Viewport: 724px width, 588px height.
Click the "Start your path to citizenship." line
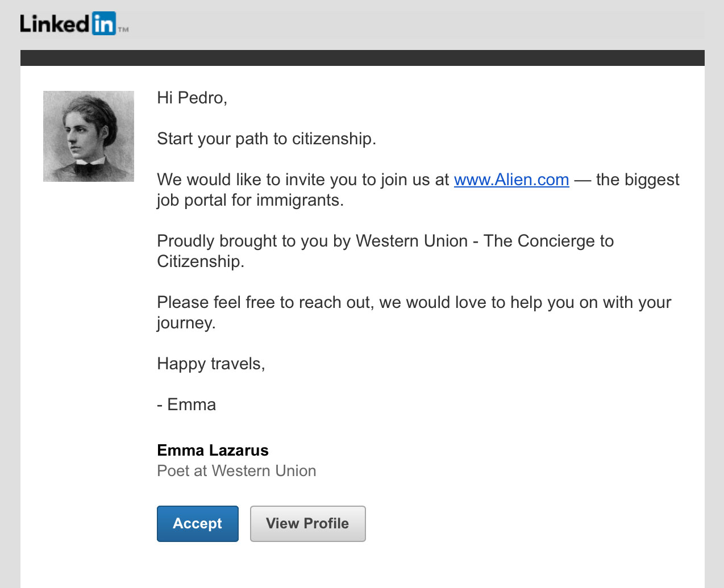[267, 139]
